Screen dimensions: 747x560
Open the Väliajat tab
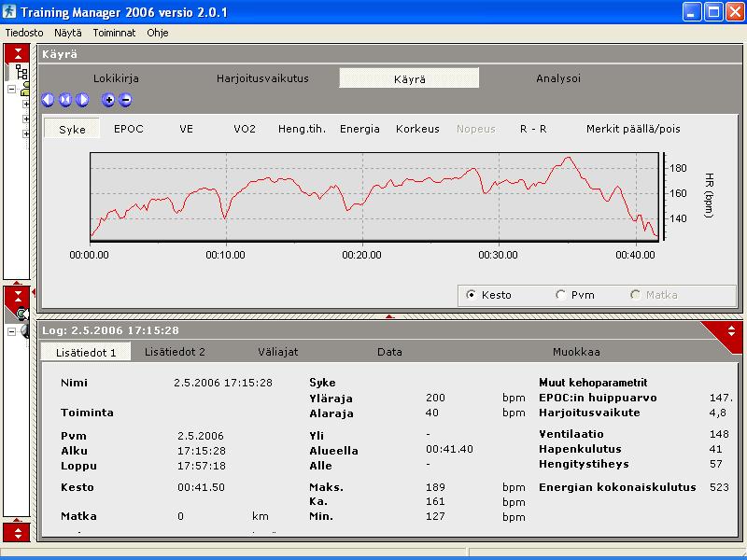coord(278,352)
